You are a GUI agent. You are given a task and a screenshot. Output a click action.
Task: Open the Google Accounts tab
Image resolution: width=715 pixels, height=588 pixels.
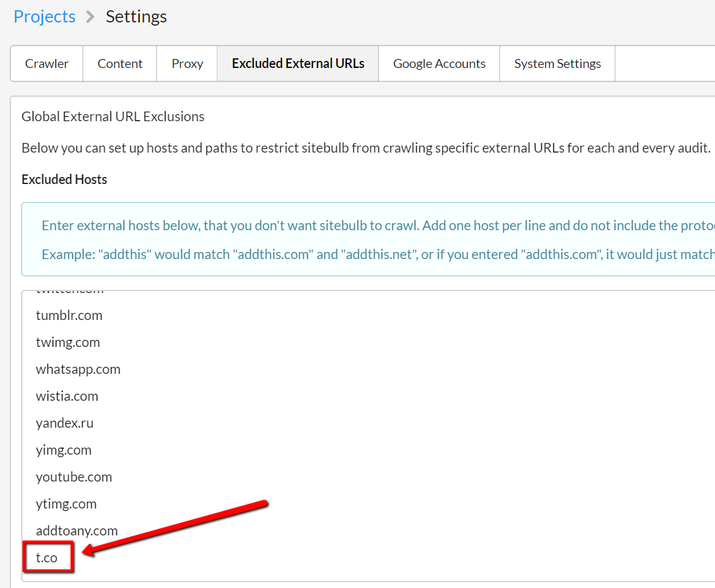tap(439, 63)
